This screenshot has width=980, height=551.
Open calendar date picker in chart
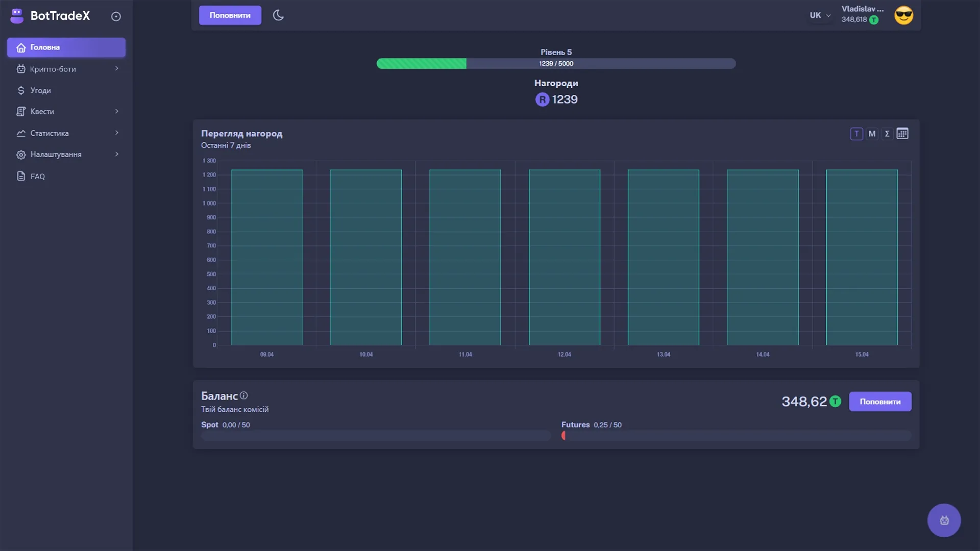coord(902,134)
